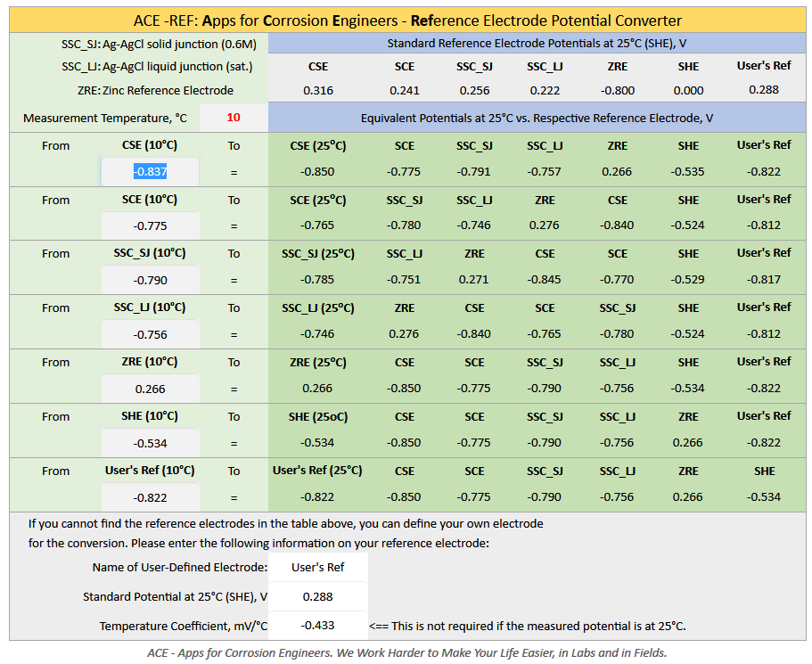Edit the Name of User-Defined Electrode field
Viewport: 812px width, 664px height.
point(317,567)
